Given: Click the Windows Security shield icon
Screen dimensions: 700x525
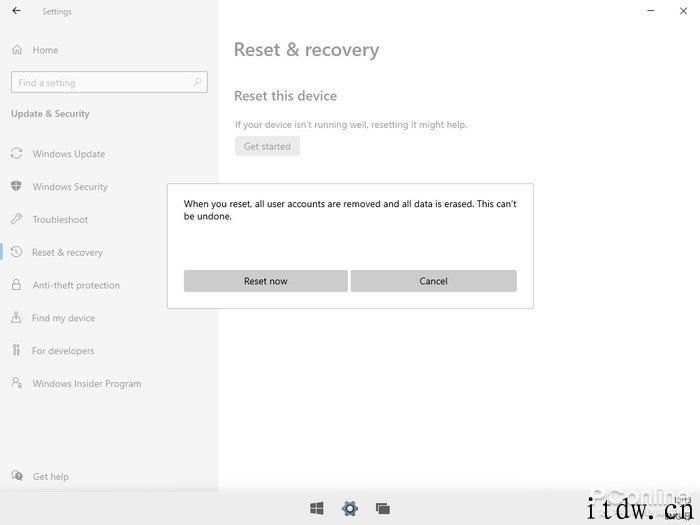Looking at the screenshot, I should click(x=16, y=186).
